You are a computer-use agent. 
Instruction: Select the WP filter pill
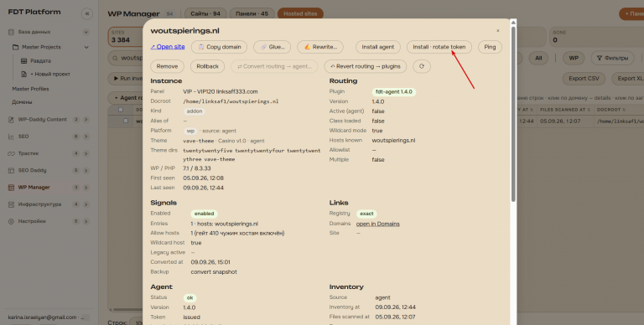(574, 59)
